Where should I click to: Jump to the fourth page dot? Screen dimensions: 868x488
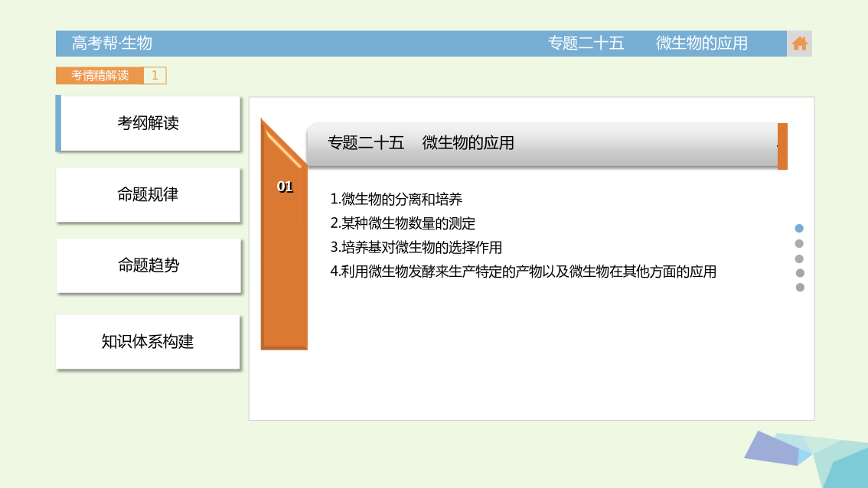pos(799,273)
